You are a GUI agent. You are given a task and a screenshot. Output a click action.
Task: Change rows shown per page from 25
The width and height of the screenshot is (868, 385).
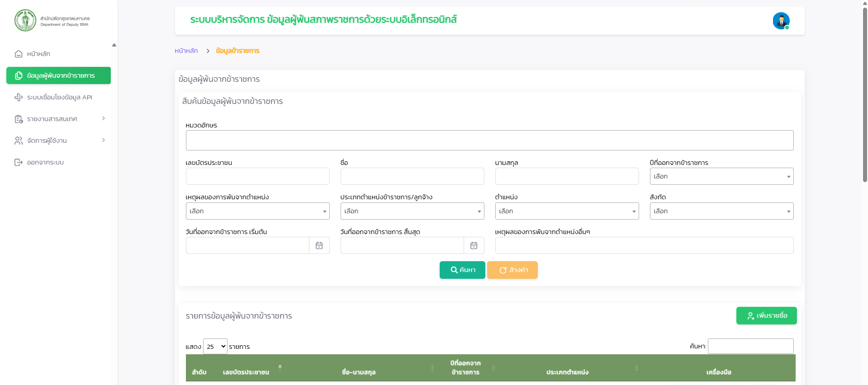pos(215,346)
